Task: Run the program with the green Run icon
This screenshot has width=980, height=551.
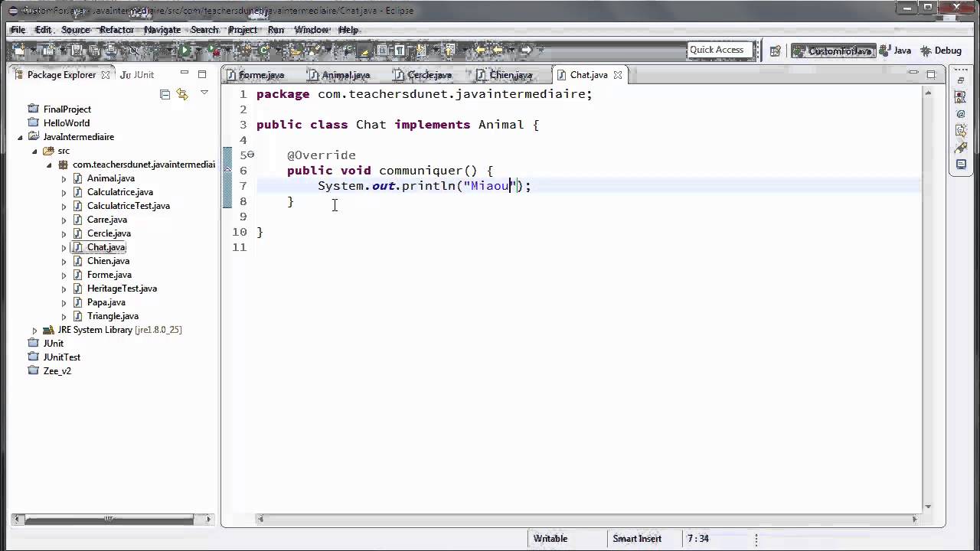Action: [x=185, y=51]
